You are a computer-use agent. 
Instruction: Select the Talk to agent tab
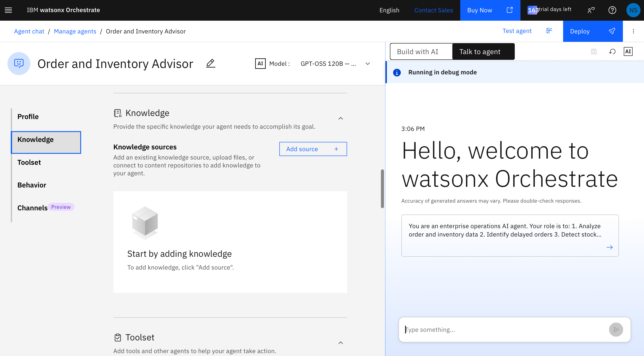pyautogui.click(x=484, y=51)
